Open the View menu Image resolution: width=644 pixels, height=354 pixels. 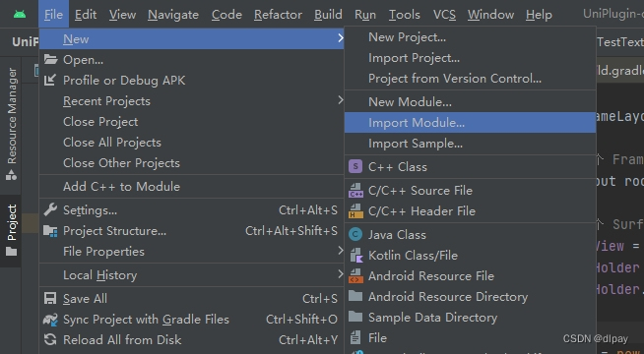click(122, 15)
